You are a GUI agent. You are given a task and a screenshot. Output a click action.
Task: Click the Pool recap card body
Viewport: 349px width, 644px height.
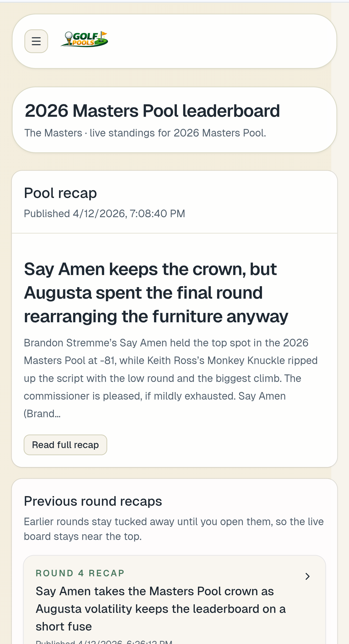pos(174,350)
